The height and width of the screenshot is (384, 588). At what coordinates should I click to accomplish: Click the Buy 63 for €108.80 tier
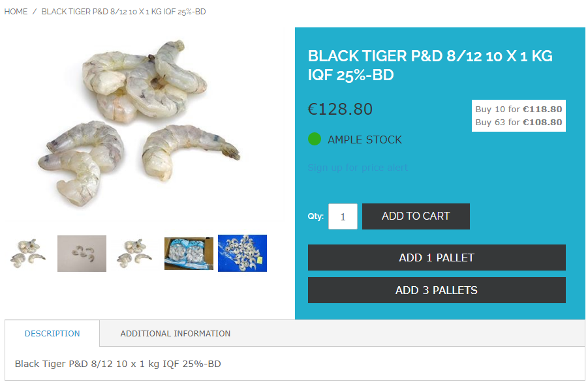519,122
